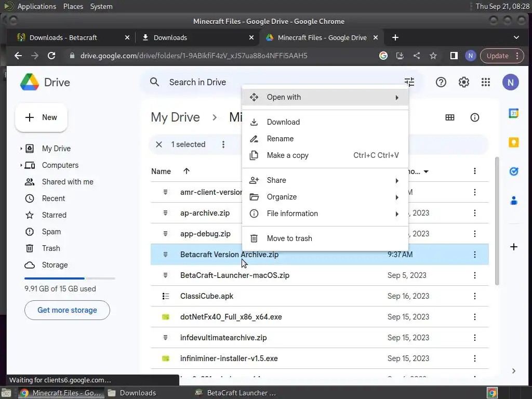The height and width of the screenshot is (399, 532).
Task: Hide the side panel chevron
Action: [x=513, y=371]
